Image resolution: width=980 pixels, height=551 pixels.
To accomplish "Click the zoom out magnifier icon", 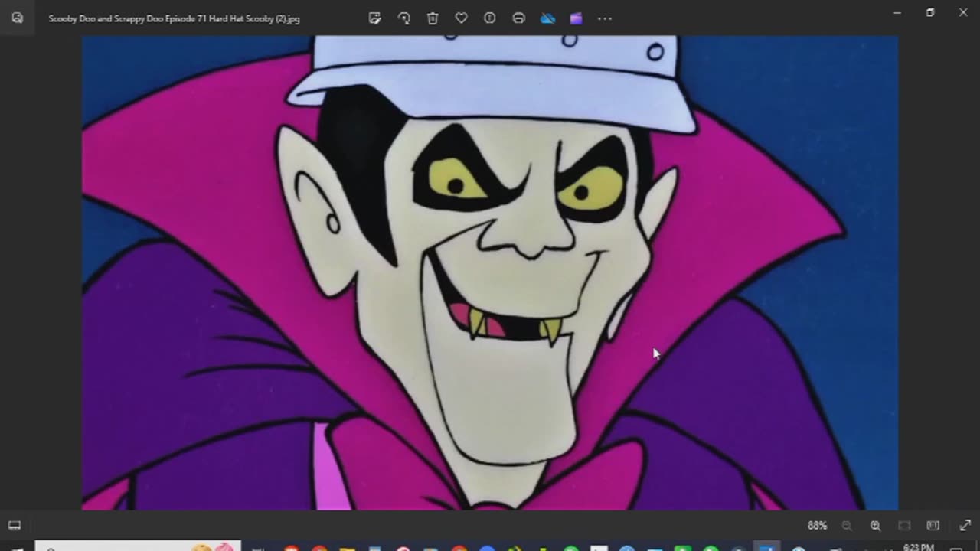I will [847, 526].
